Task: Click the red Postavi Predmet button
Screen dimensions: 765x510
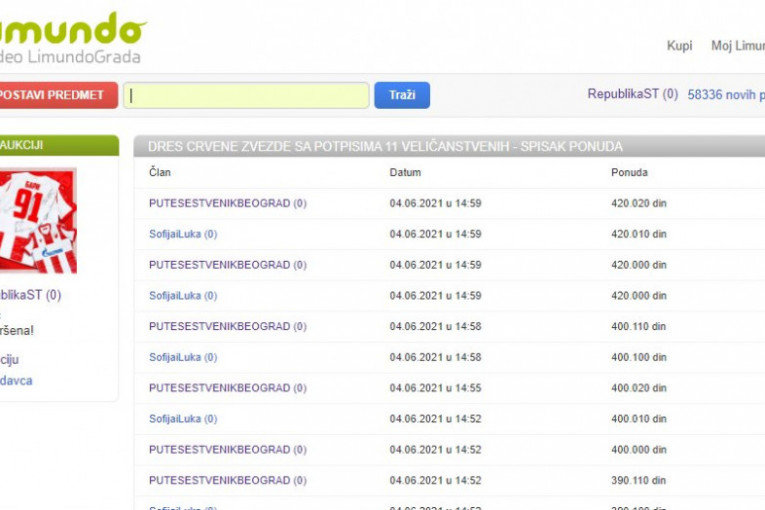Action: (56, 95)
